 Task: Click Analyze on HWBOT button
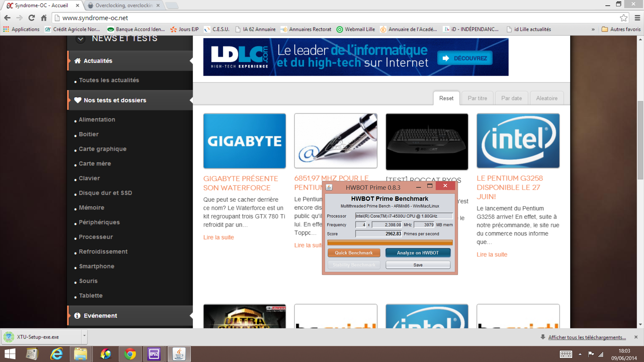[x=418, y=253]
